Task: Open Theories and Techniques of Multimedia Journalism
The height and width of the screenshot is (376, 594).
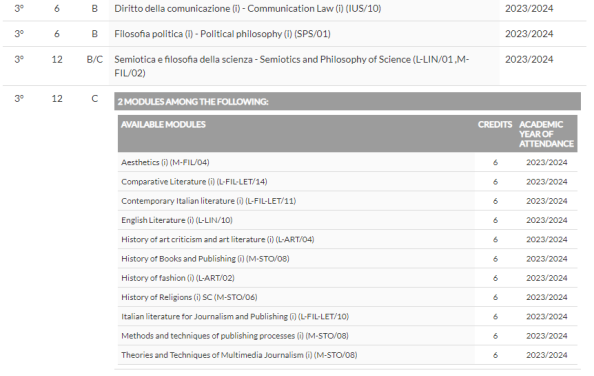Action: 239,355
